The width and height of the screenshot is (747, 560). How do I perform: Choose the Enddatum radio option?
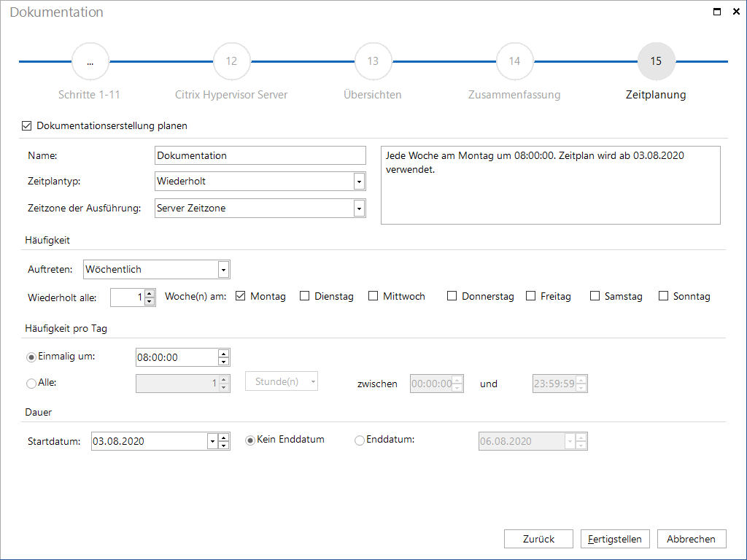[x=359, y=440]
